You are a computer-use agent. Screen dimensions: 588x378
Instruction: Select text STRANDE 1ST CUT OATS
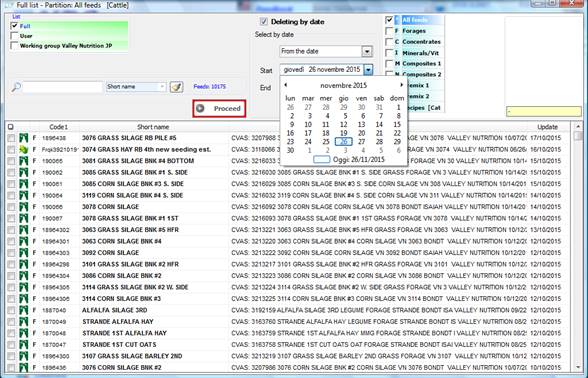point(119,345)
